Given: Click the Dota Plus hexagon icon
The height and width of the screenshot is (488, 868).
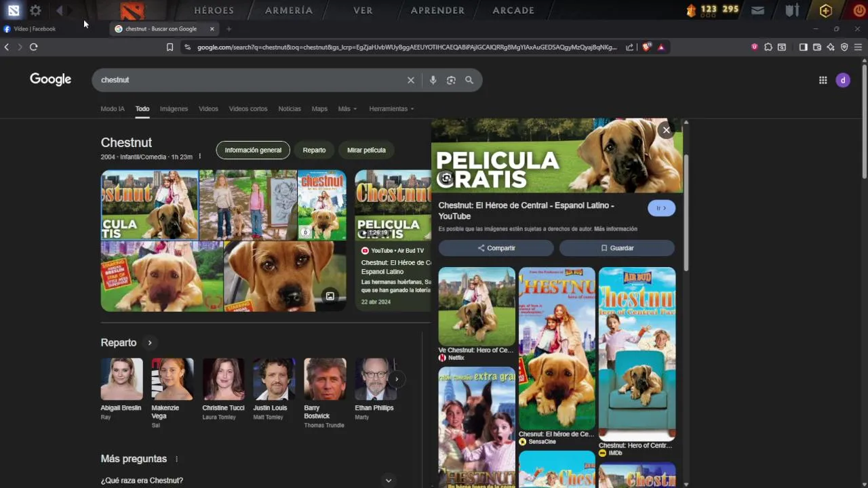Looking at the screenshot, I should pos(825,10).
